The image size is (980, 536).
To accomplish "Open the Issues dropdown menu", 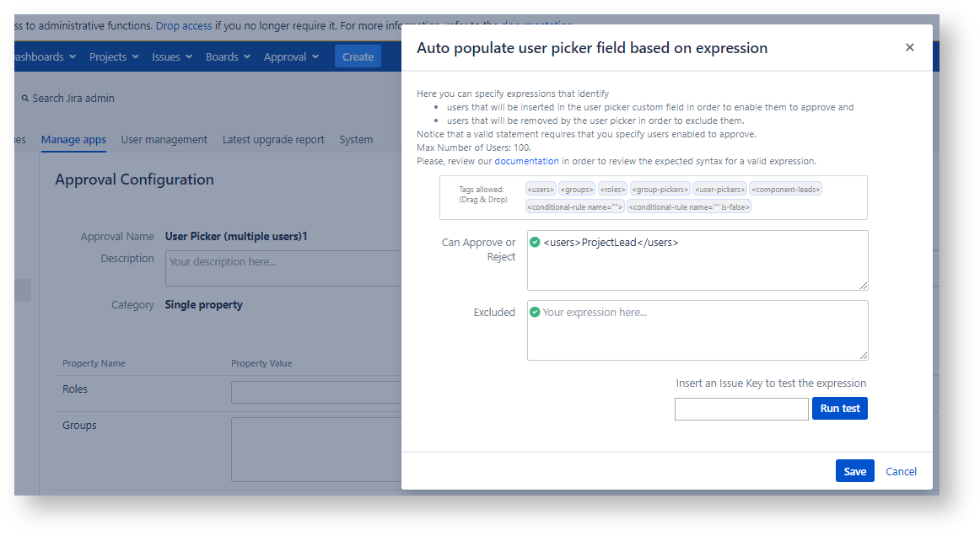I will (172, 57).
